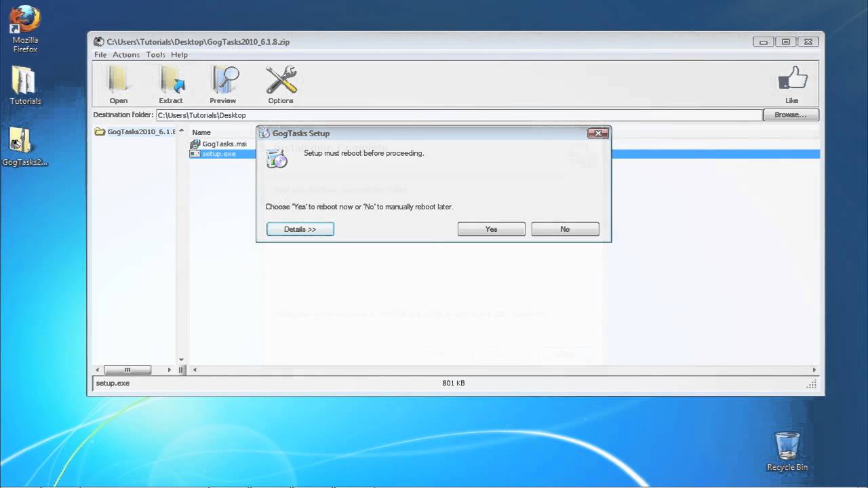The image size is (868, 488).
Task: Click the Extract toolbar icon
Action: click(171, 83)
